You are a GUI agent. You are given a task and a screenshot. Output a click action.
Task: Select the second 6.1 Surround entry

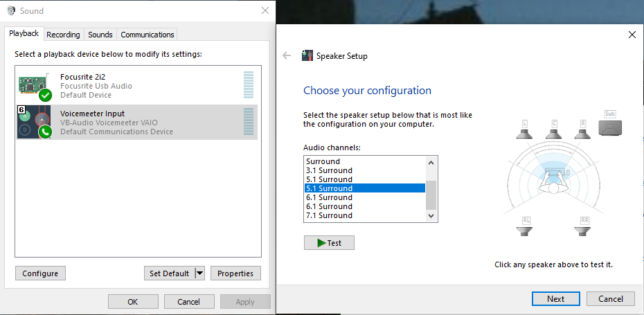[365, 206]
